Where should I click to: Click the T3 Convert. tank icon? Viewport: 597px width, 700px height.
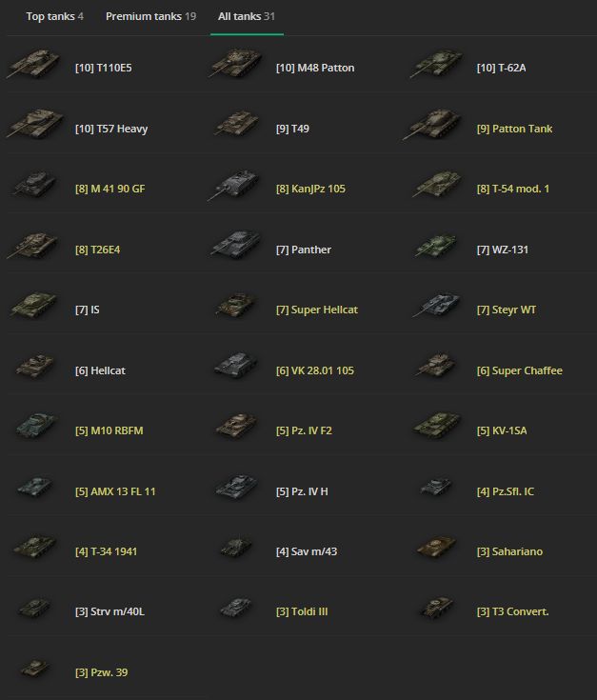[x=436, y=608]
